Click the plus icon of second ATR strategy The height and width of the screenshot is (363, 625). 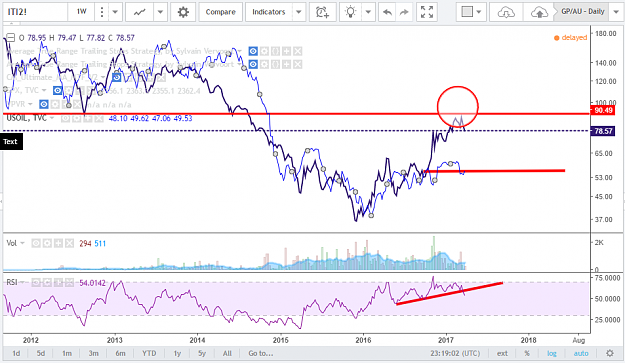pos(287,64)
